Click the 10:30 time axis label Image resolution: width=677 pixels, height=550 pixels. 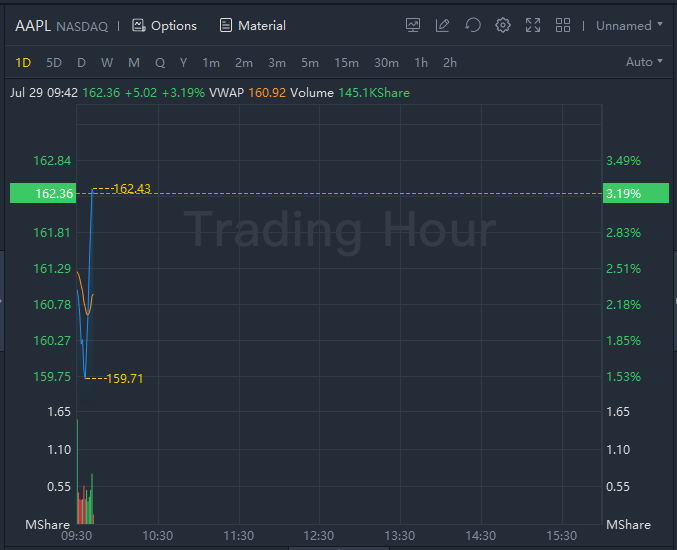pyautogui.click(x=158, y=536)
